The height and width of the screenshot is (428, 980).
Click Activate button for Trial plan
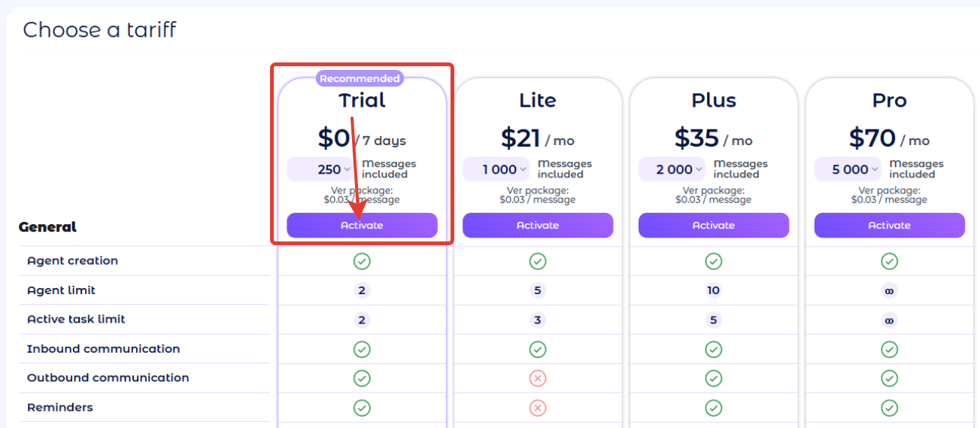[x=362, y=226]
